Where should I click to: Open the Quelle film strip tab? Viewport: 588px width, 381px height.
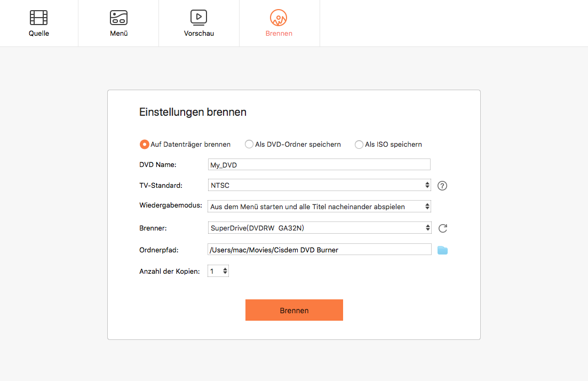click(38, 23)
